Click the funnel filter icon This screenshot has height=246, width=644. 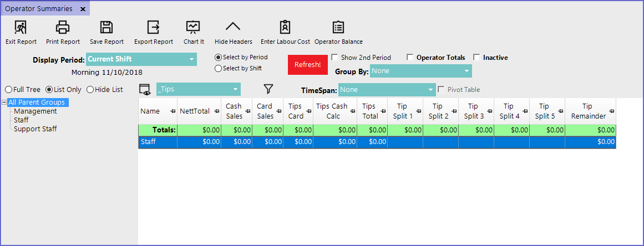(268, 89)
